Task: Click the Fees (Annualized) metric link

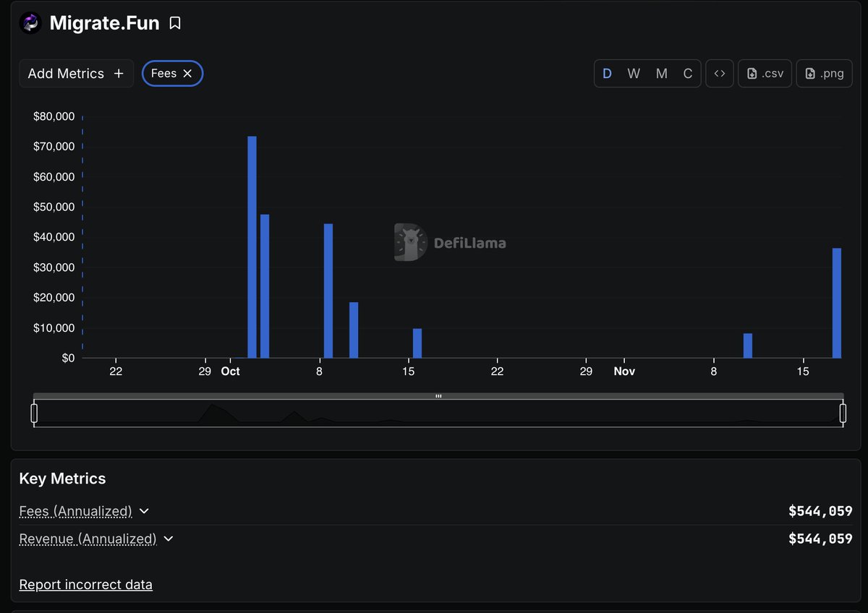Action: (76, 511)
